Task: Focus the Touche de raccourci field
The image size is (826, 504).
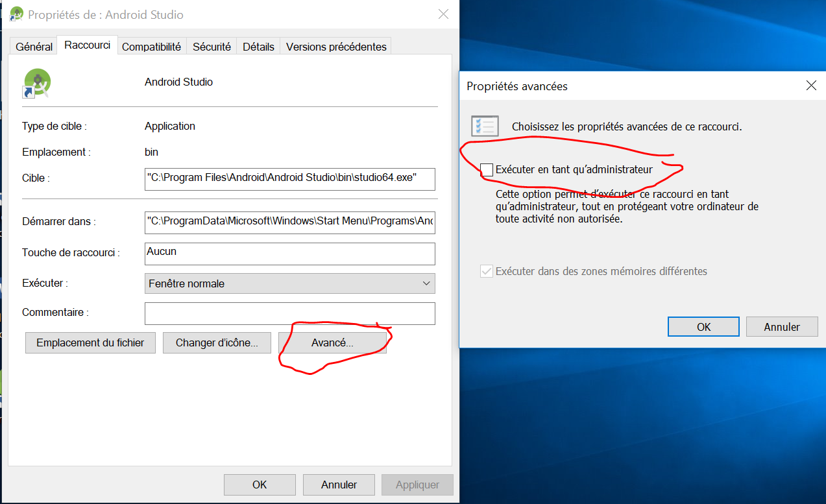Action: (290, 254)
